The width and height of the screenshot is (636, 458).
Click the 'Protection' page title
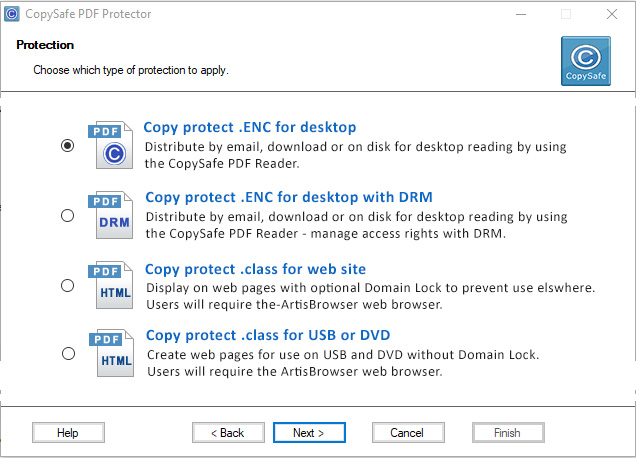point(45,45)
